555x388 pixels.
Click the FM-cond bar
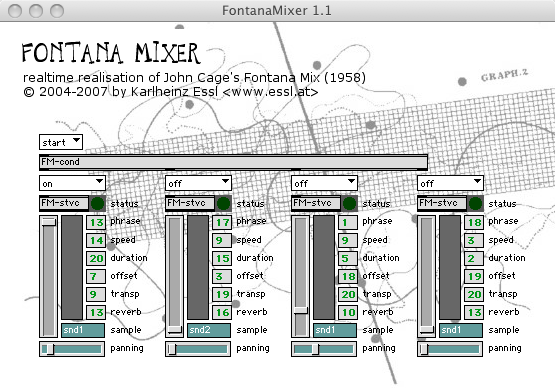(233, 162)
